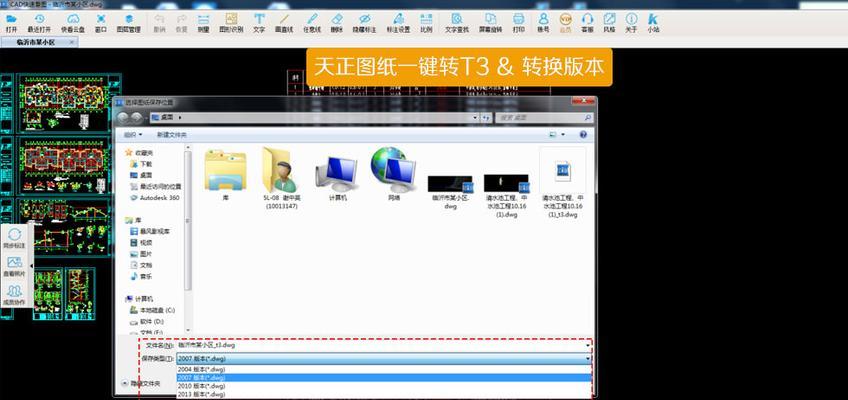
Task: Open the 快看云盘 cloud drive tool
Action: 72,23
